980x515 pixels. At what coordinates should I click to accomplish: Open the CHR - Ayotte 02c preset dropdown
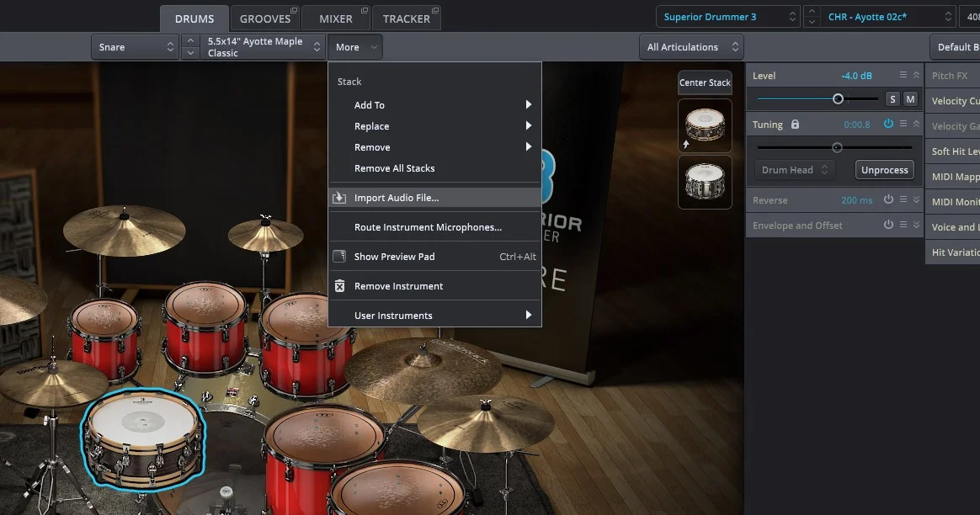click(x=888, y=17)
